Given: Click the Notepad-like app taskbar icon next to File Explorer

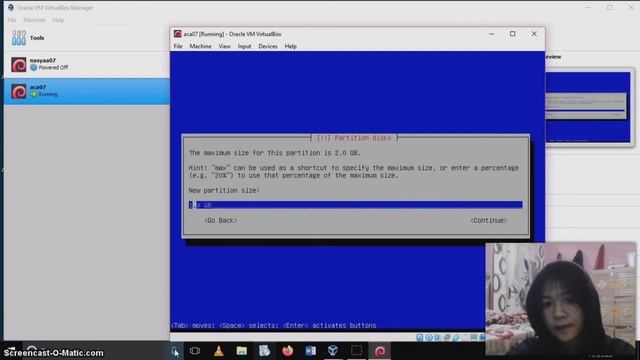Looking at the screenshot, I should pyautogui.click(x=264, y=351).
